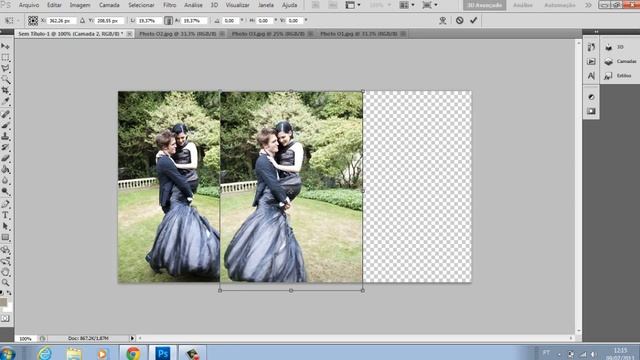Open the Imagem menu
The width and height of the screenshot is (640, 360).
coord(80,5)
